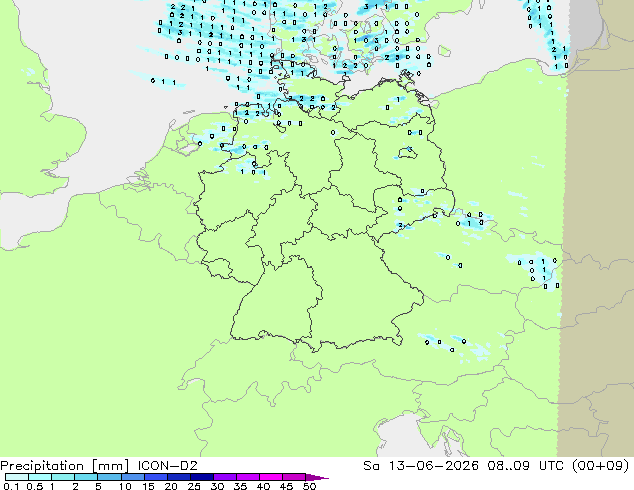This screenshot has width=634, height=490.
Task: Click the '35' value on legend scale
Action: [x=240, y=486]
